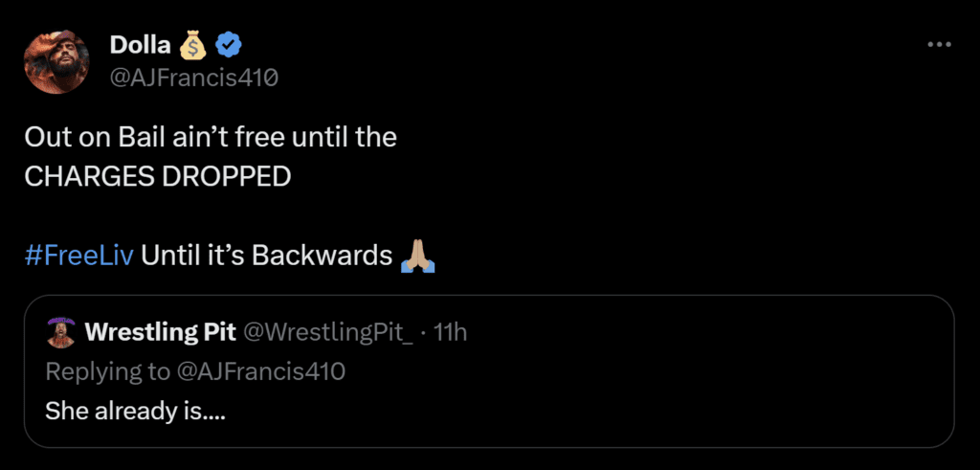Click the 'Until it's Backwards' text
980x470 pixels.
coord(267,257)
